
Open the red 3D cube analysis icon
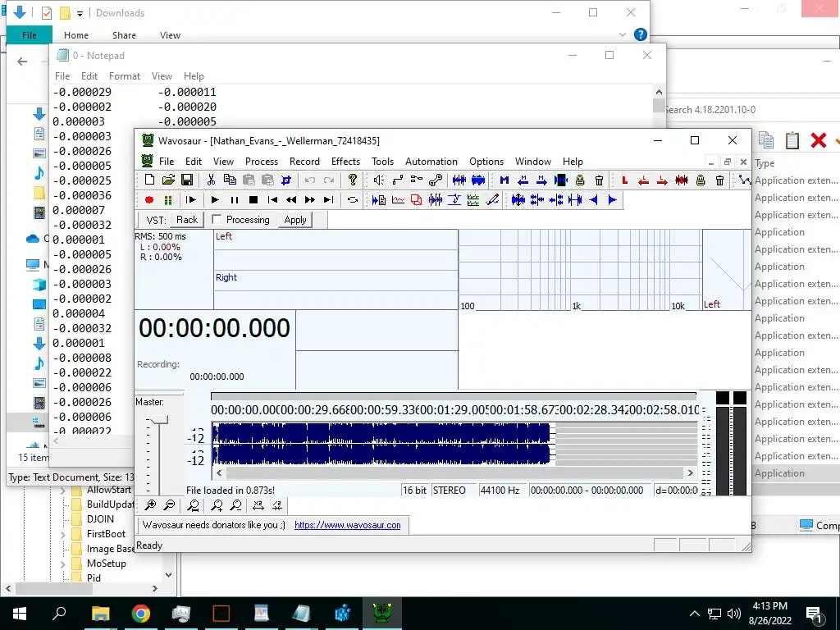416,200
